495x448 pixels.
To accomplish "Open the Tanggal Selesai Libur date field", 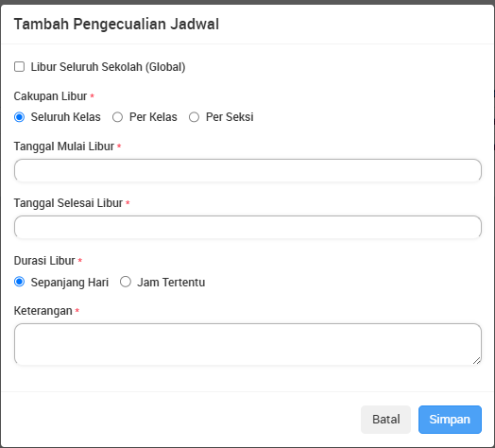I will coord(247,227).
